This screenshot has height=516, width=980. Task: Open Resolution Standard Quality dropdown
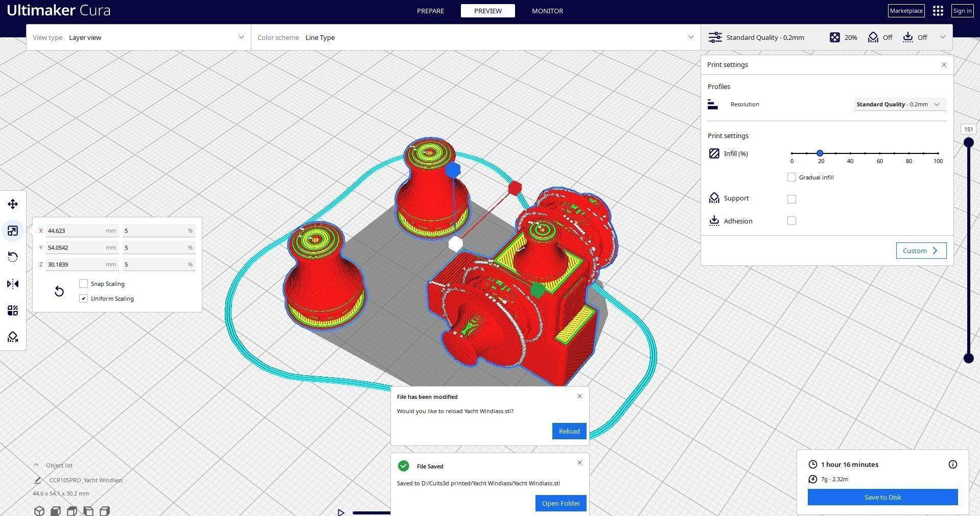[x=900, y=104]
